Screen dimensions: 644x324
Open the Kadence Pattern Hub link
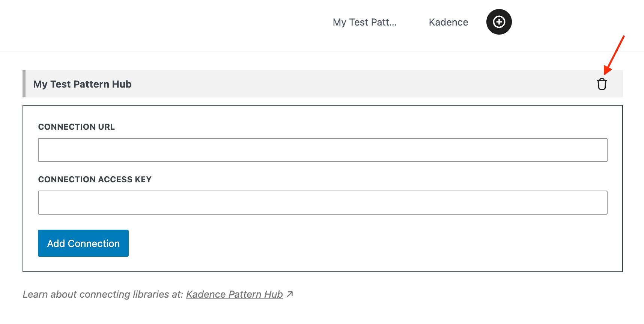[234, 294]
